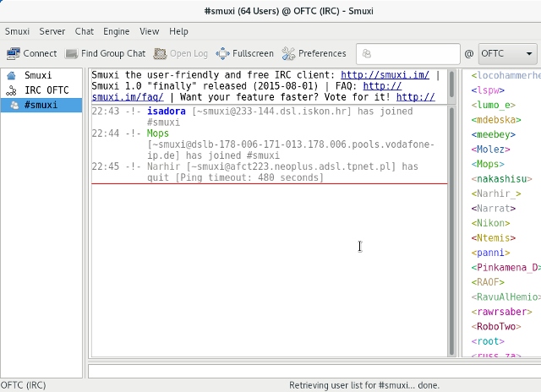Image resolution: width=541 pixels, height=392 pixels.
Task: Open the OFTC network dropdown
Action: [x=507, y=54]
